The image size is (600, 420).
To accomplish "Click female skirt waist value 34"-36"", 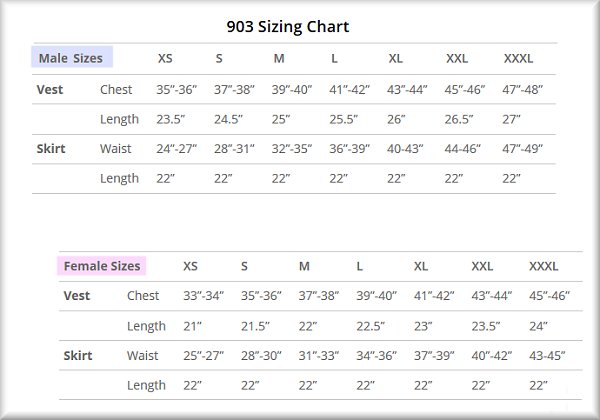I will point(376,356).
